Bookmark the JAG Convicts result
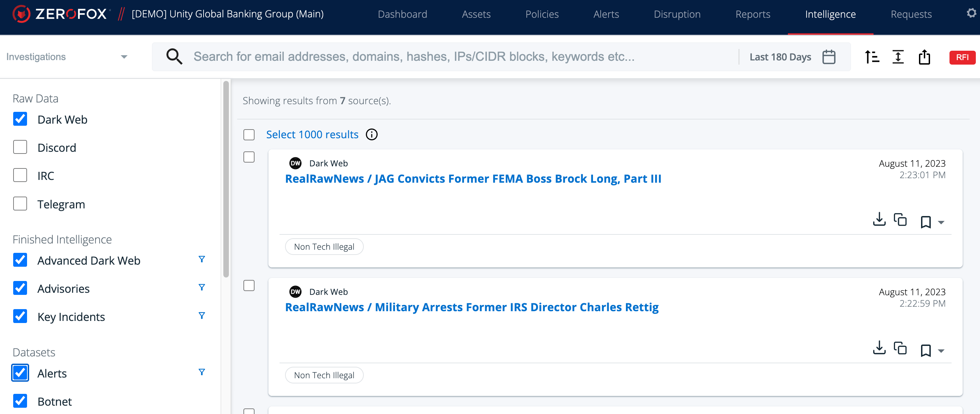Screen dimensions: 980x414 pyautogui.click(x=925, y=222)
